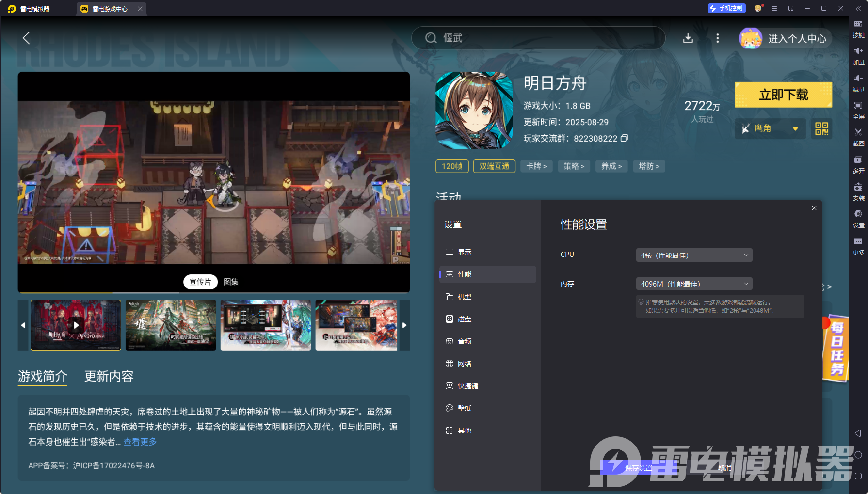Click the 双端互通 tag
The image size is (868, 494).
tap(494, 166)
